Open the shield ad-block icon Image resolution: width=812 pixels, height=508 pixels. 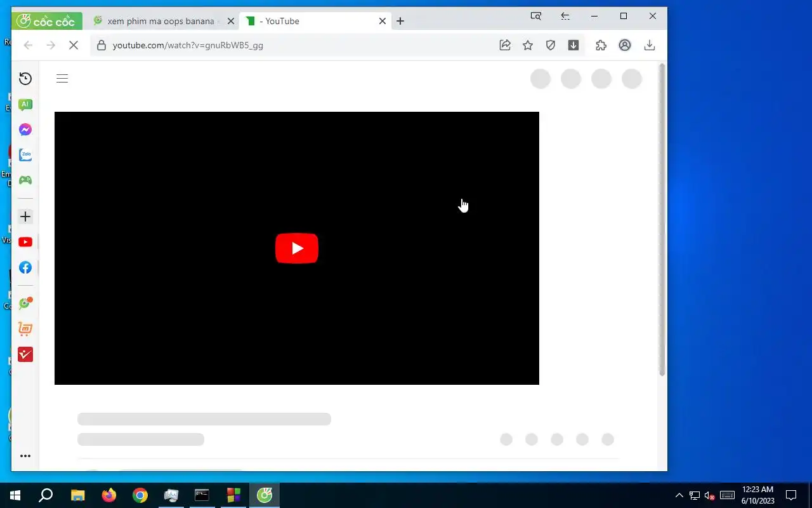(551, 45)
